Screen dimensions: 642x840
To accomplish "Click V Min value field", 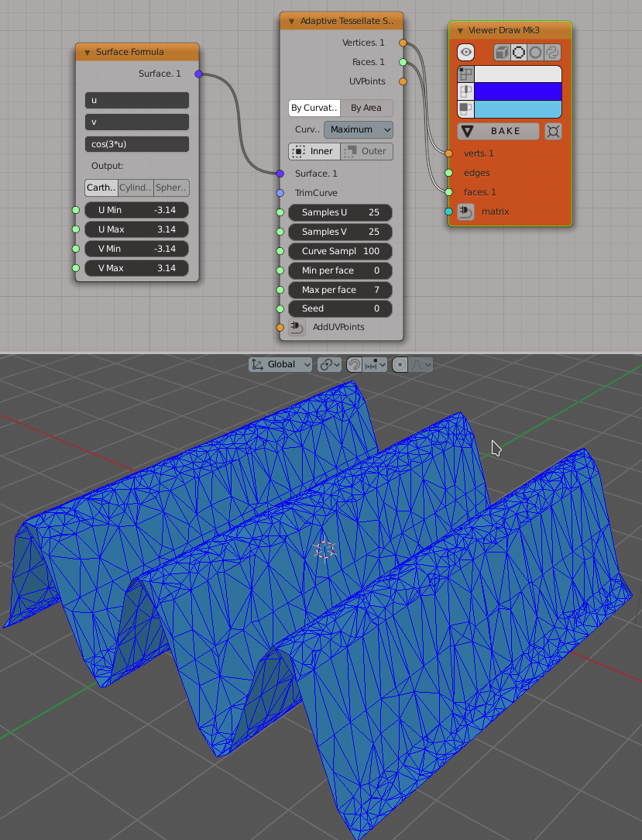I will 137,249.
